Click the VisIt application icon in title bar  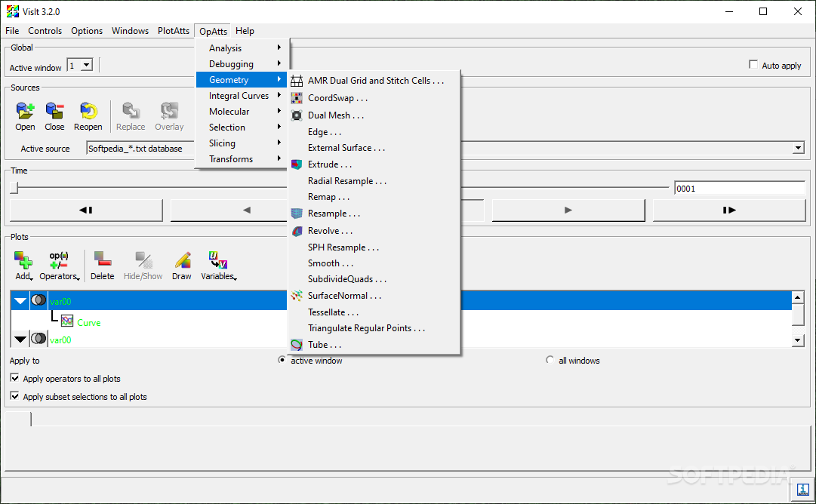[13, 11]
